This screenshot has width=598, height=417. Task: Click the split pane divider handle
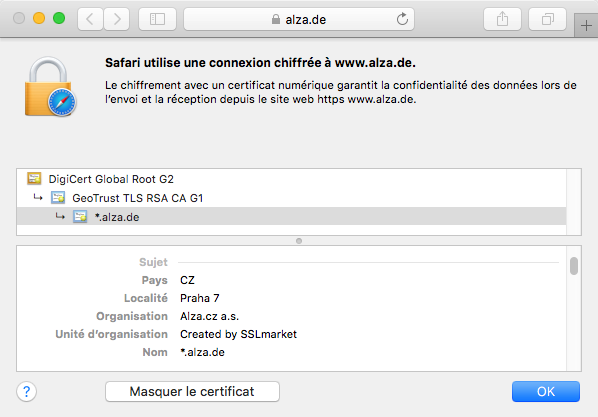coord(299,241)
